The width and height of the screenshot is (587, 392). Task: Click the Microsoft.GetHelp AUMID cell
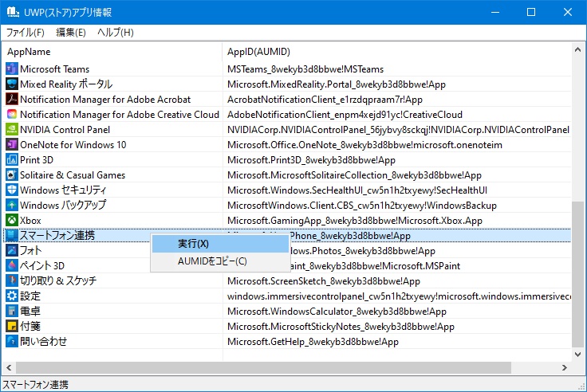point(313,342)
